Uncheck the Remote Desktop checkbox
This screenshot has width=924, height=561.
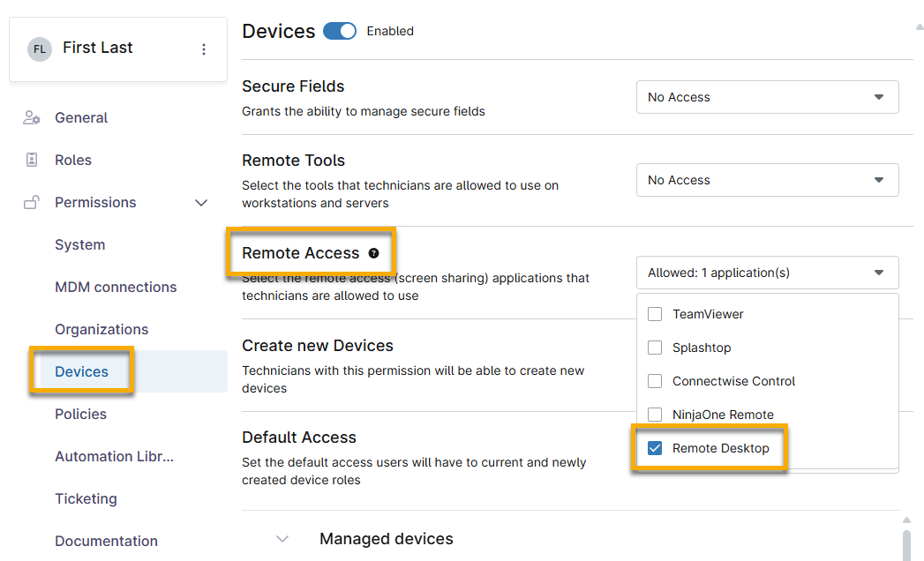pyautogui.click(x=655, y=447)
